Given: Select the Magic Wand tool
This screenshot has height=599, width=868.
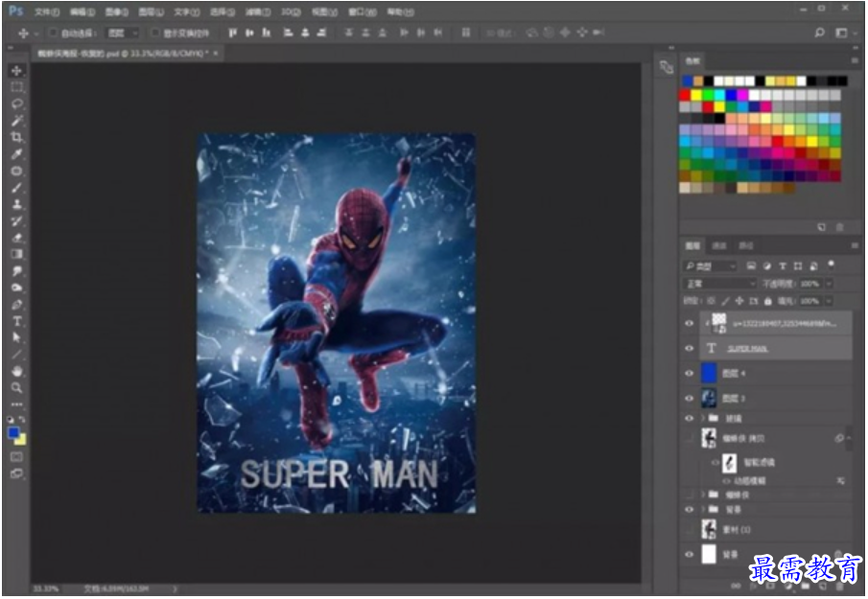Looking at the screenshot, I should [16, 121].
